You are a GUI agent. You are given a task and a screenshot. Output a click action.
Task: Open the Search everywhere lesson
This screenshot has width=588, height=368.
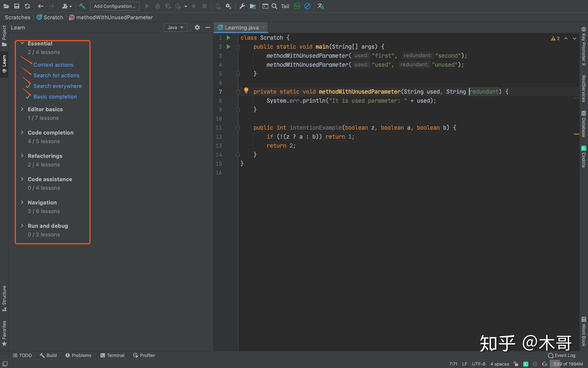coord(58,86)
